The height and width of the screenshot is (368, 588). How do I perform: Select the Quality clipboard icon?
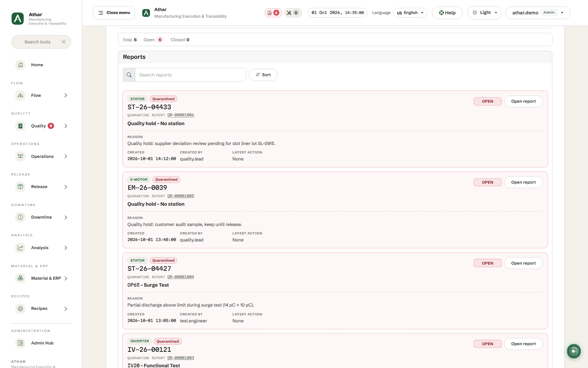click(21, 126)
